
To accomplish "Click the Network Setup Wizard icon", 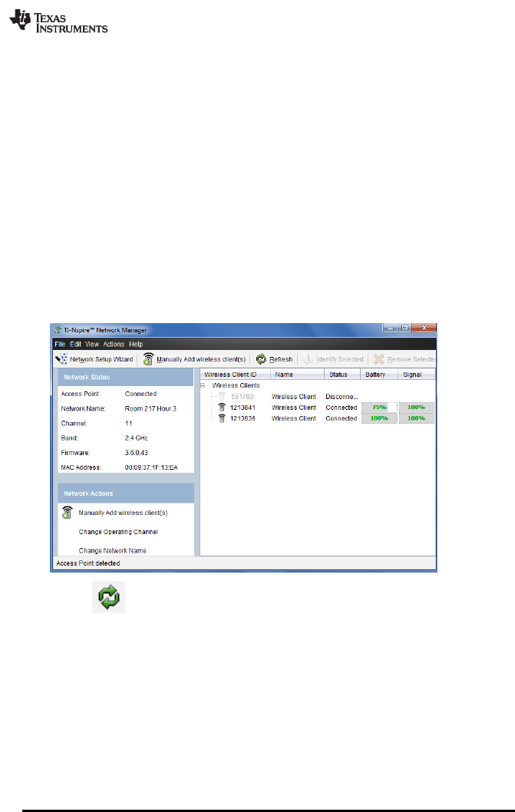I will point(61,359).
